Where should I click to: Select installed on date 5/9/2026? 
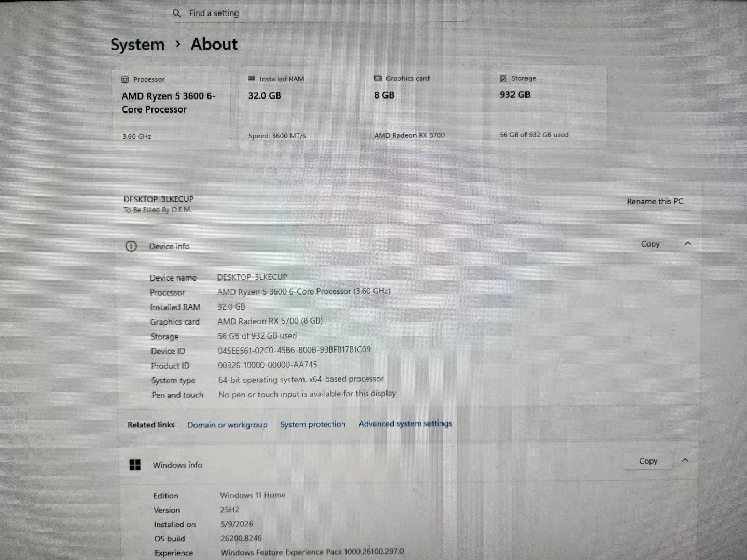coord(237,524)
